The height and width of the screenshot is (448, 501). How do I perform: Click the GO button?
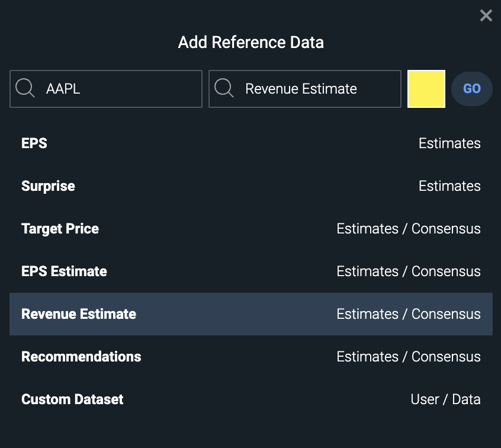[x=472, y=88]
